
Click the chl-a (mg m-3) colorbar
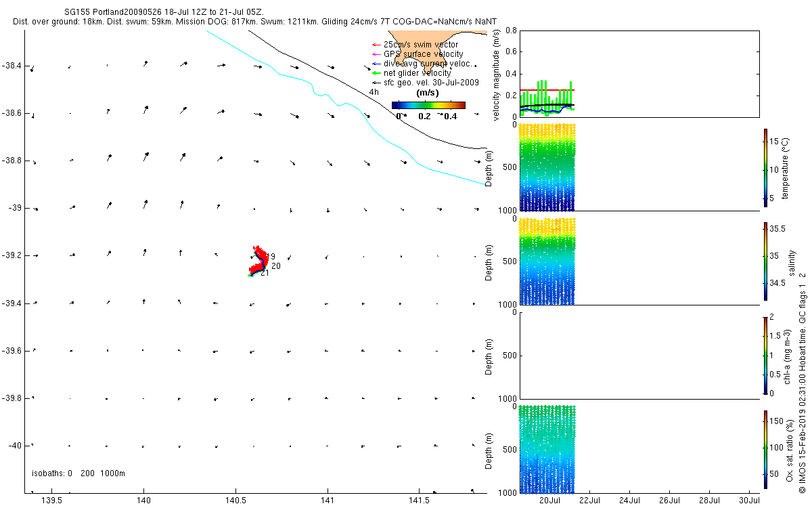coord(765,355)
